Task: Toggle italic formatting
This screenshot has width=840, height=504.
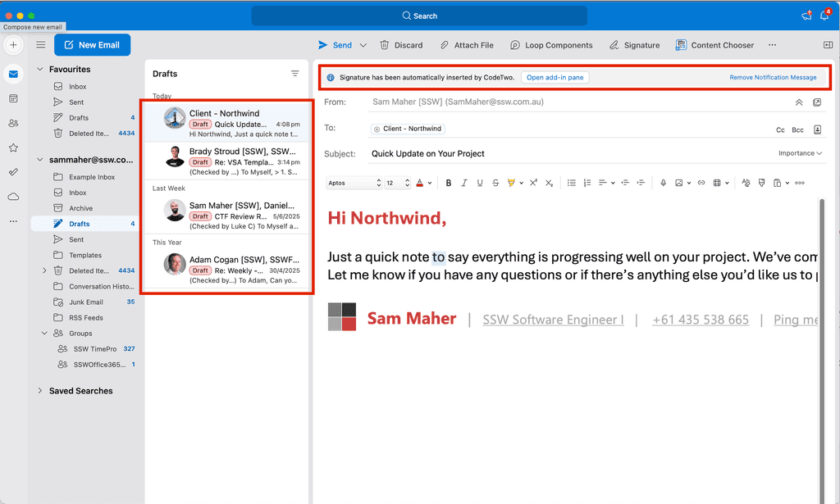Action: [464, 183]
